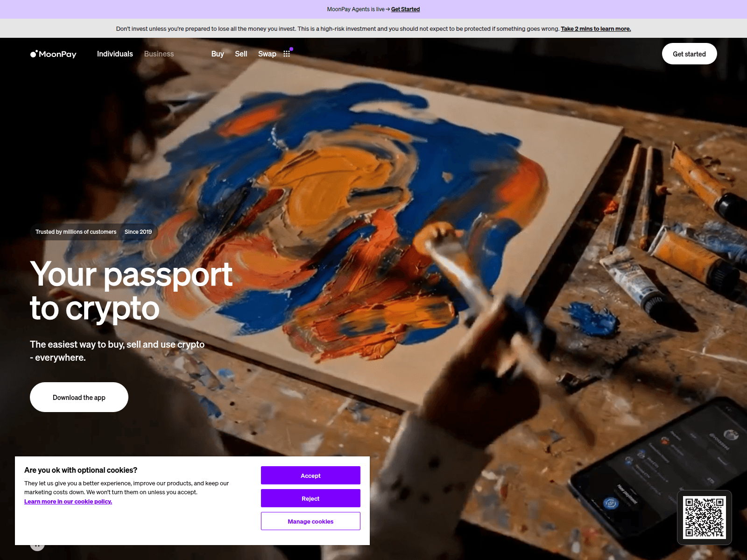This screenshot has width=747, height=560.
Task: Click Take 2 mins to learn more
Action: 596,29
